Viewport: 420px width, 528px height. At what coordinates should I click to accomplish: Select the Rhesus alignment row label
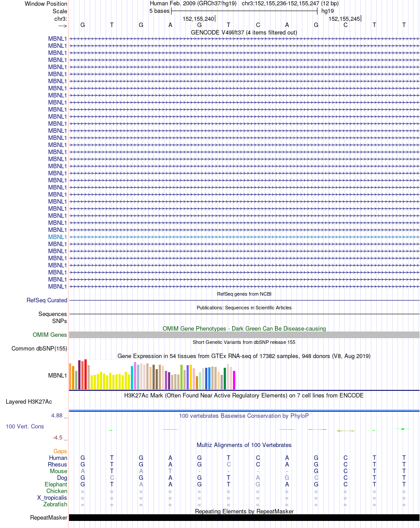pos(57,464)
